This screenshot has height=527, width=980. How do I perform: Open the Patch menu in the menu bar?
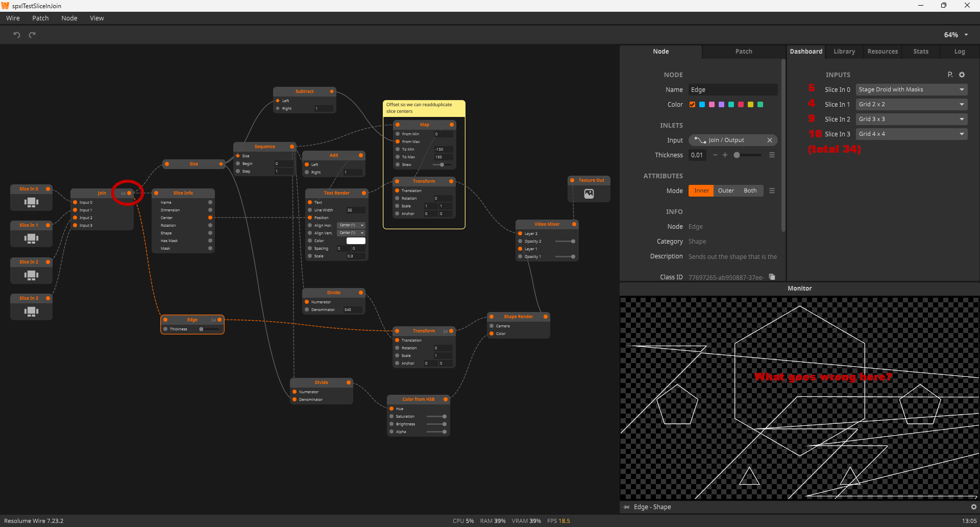click(40, 18)
